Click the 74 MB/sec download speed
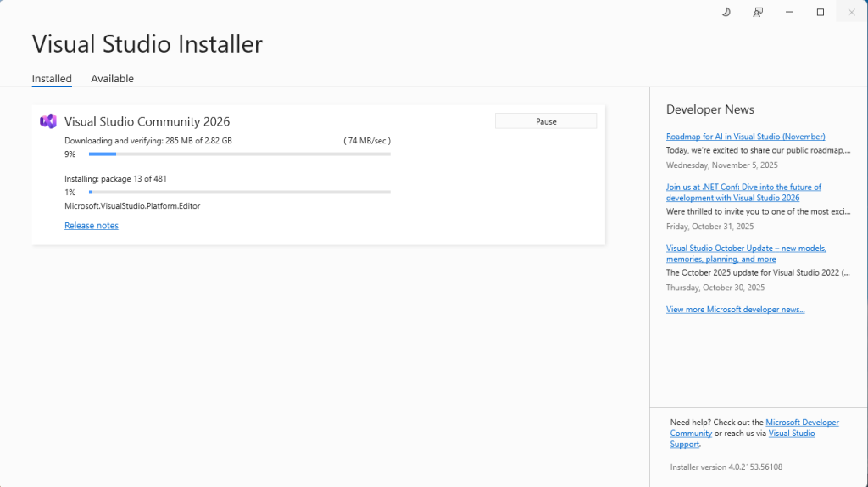The height and width of the screenshot is (487, 868). [x=367, y=141]
